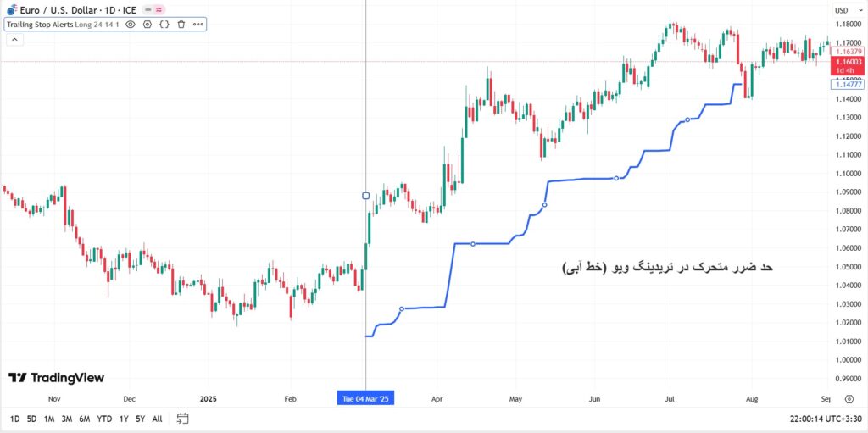Select the YTD time range
868x433 pixels.
pos(104,419)
